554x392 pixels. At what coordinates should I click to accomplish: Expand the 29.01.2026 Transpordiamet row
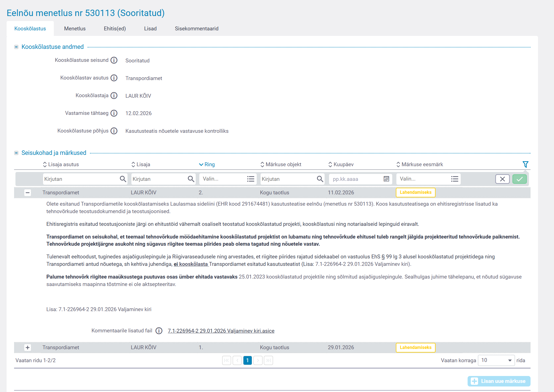coord(28,348)
